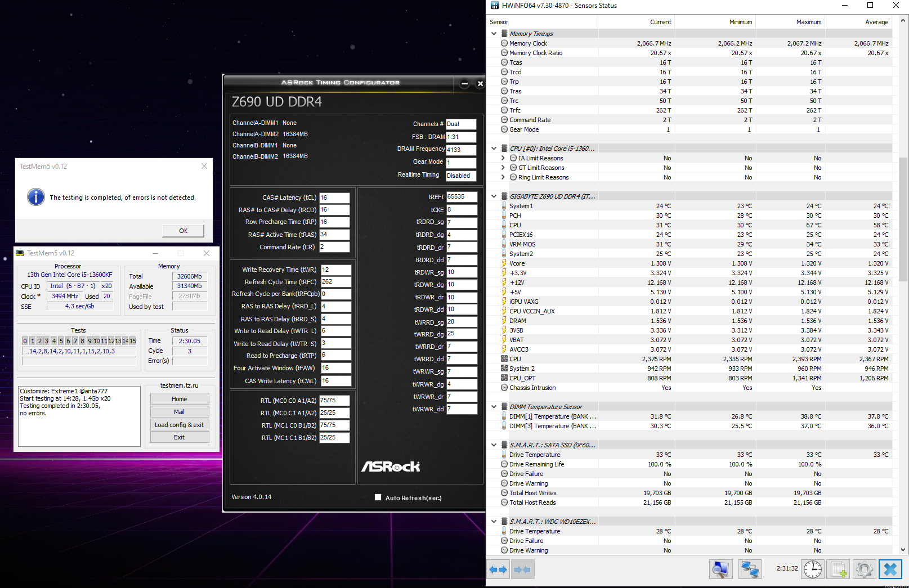
Task: Click Load config & exit in TestMem5
Action: (x=180, y=425)
